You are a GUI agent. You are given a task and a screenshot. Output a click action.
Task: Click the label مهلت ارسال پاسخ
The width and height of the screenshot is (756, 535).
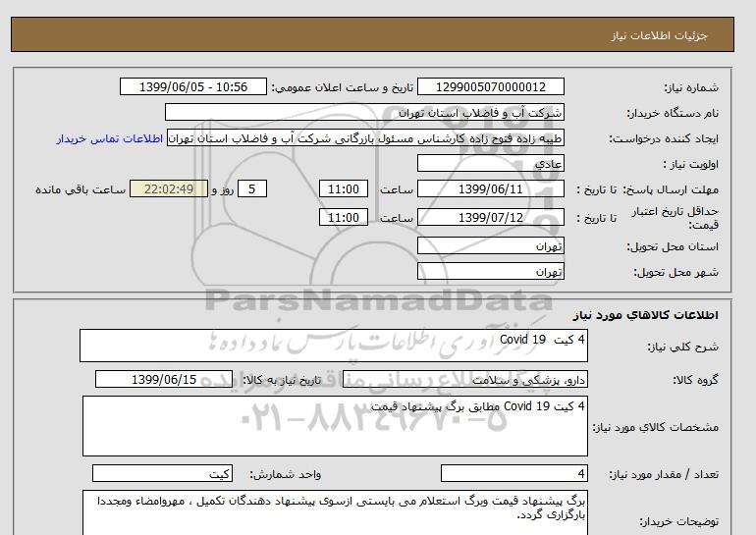tap(671, 189)
